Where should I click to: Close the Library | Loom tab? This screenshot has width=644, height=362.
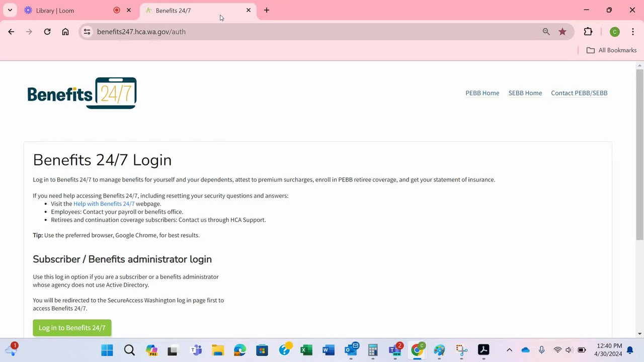[x=129, y=10]
